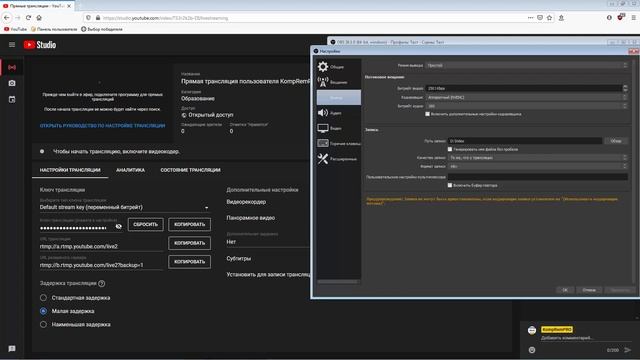The image size is (640, 360).
Task: Switch to Настройки трансляции tab
Action: (x=70, y=170)
